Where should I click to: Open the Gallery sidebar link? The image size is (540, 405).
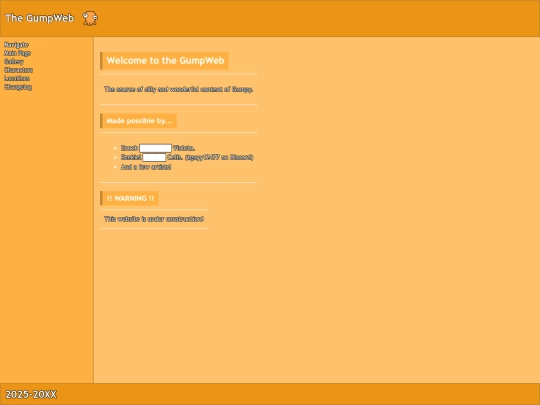point(14,62)
